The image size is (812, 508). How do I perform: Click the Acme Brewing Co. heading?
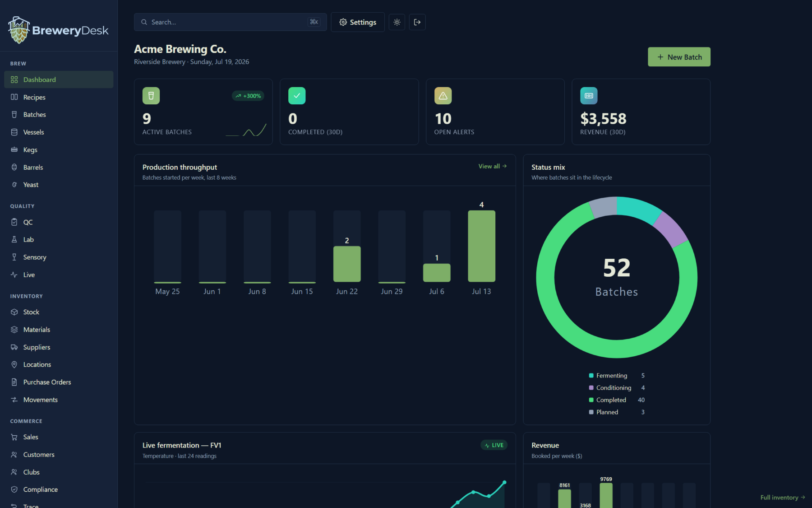point(180,49)
